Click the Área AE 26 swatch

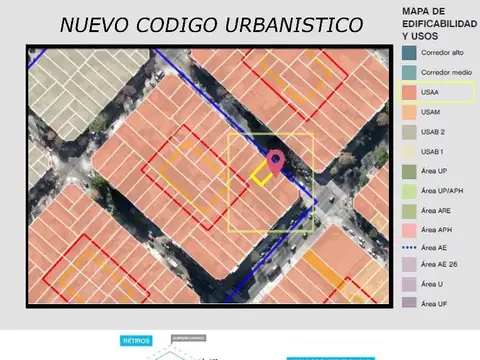tap(409, 265)
